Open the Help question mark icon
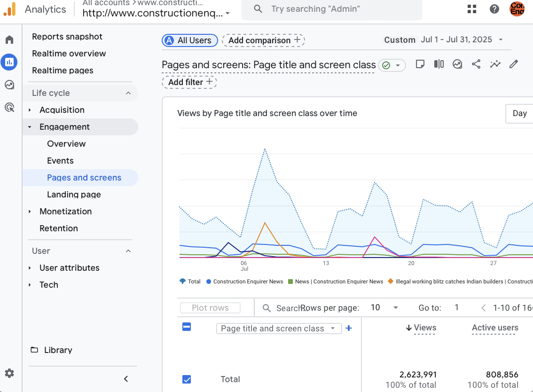Screen dimensions: 533x392 [494, 9]
